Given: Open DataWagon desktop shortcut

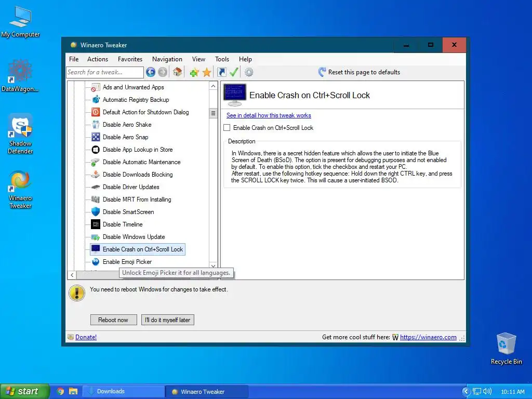Looking at the screenshot, I should 20,75.
